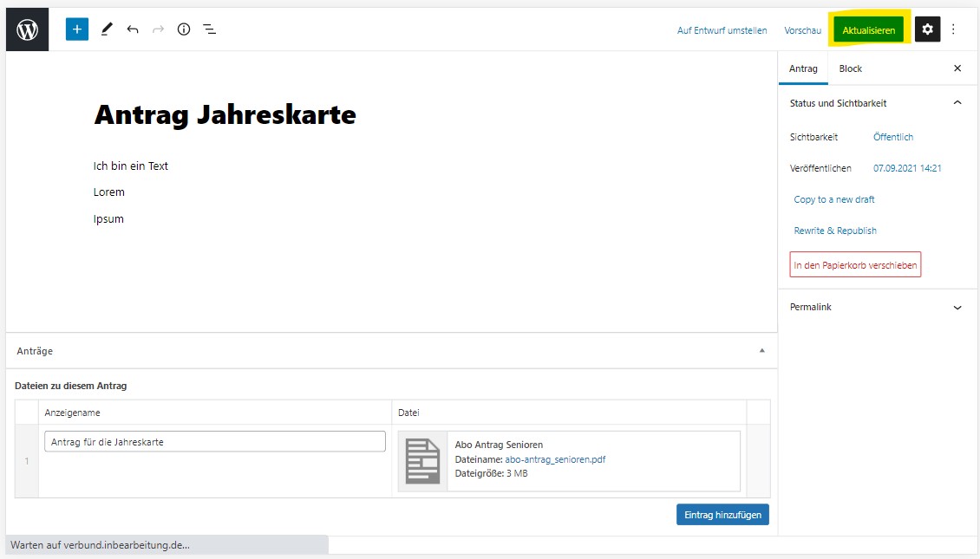Switch to the Block tab

coord(850,68)
